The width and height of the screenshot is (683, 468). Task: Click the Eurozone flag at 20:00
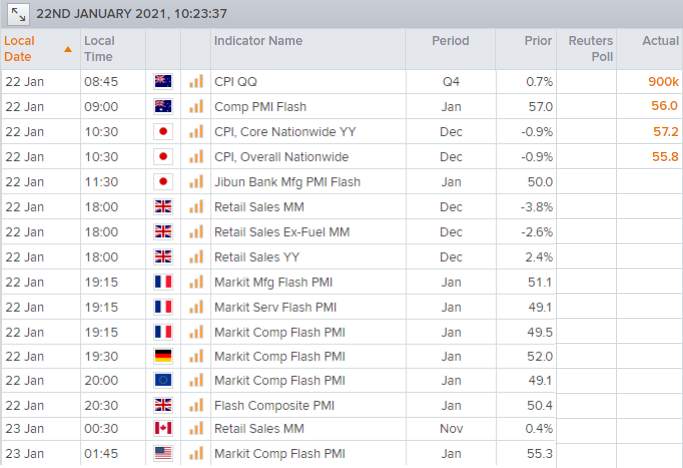point(163,380)
